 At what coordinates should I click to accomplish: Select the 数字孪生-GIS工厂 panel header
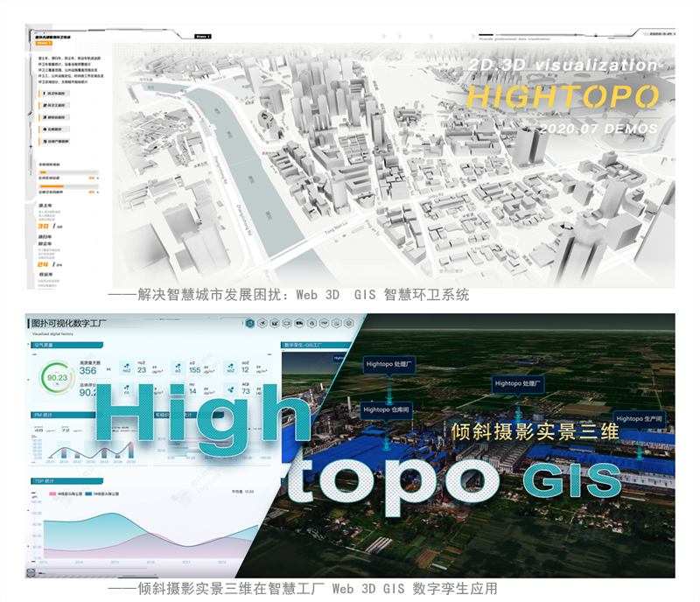[x=315, y=346]
